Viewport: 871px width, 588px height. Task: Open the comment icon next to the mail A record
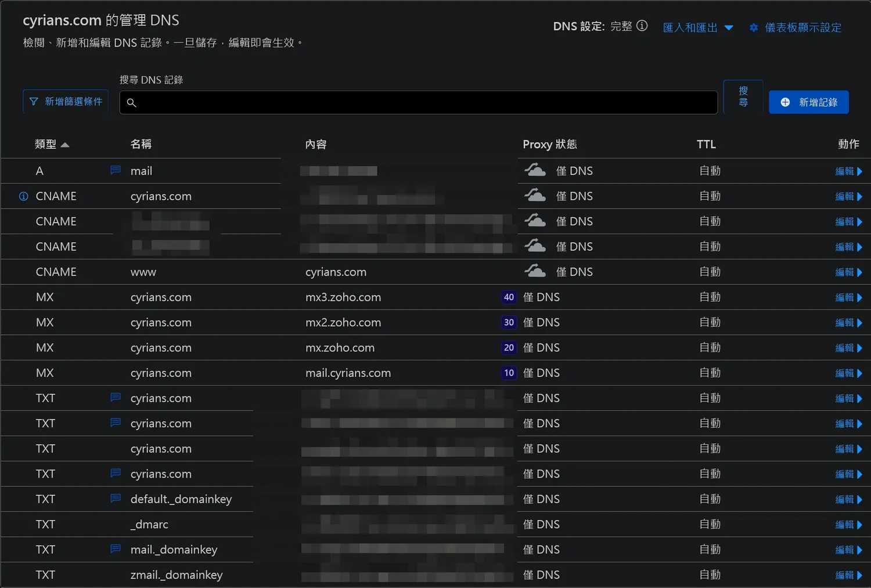point(114,170)
